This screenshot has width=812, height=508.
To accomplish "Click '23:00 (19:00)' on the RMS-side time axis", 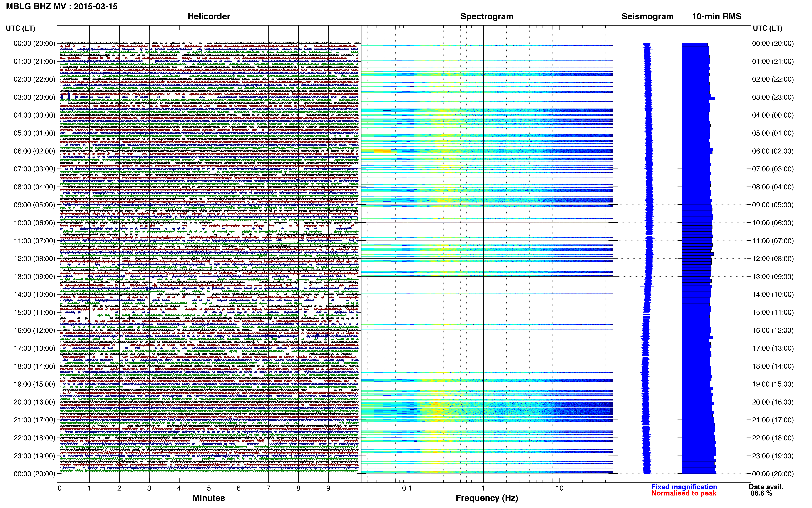I will (x=773, y=456).
